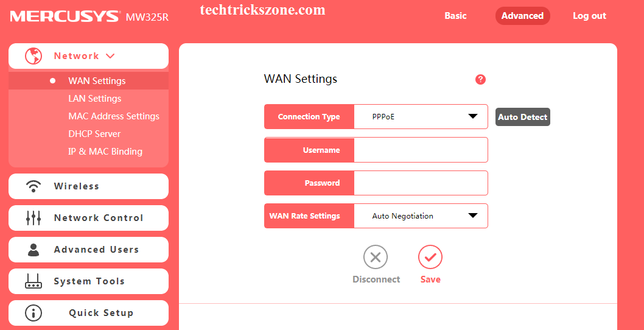Click the System Tools router icon

[33, 281]
